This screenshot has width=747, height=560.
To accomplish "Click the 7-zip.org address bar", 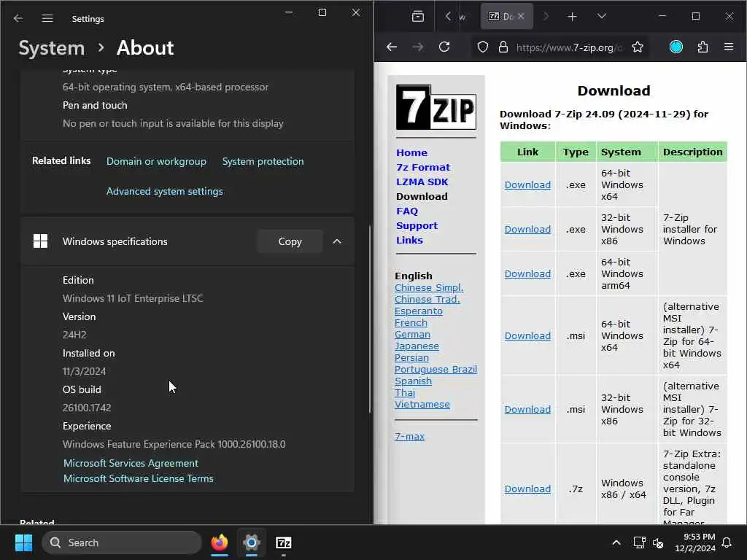I will [x=569, y=47].
